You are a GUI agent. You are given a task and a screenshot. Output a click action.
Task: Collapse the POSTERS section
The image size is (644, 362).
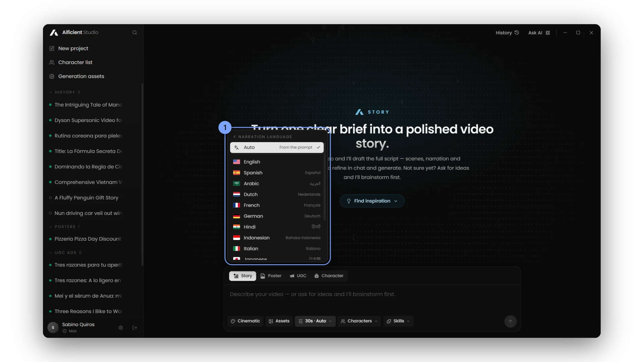pyautogui.click(x=64, y=227)
